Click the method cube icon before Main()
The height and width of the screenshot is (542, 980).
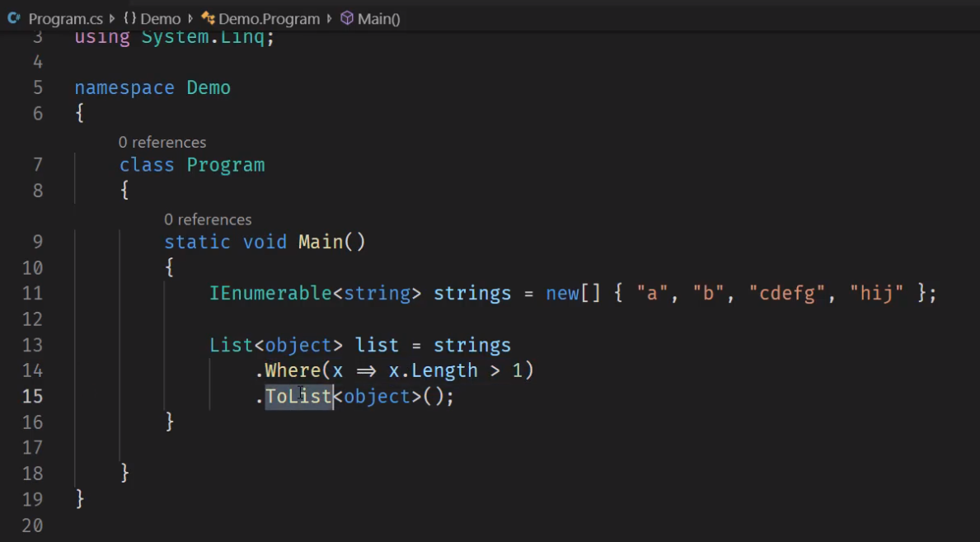347,18
